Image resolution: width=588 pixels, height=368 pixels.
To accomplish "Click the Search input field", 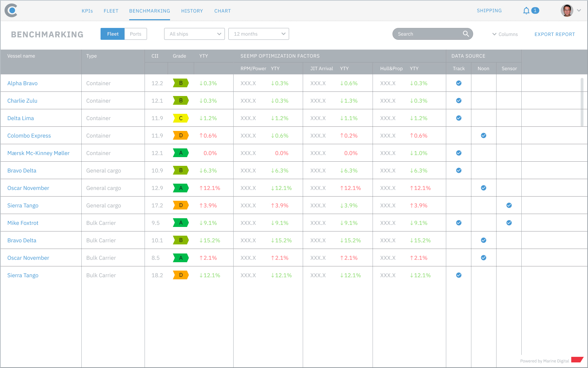I will pyautogui.click(x=428, y=34).
